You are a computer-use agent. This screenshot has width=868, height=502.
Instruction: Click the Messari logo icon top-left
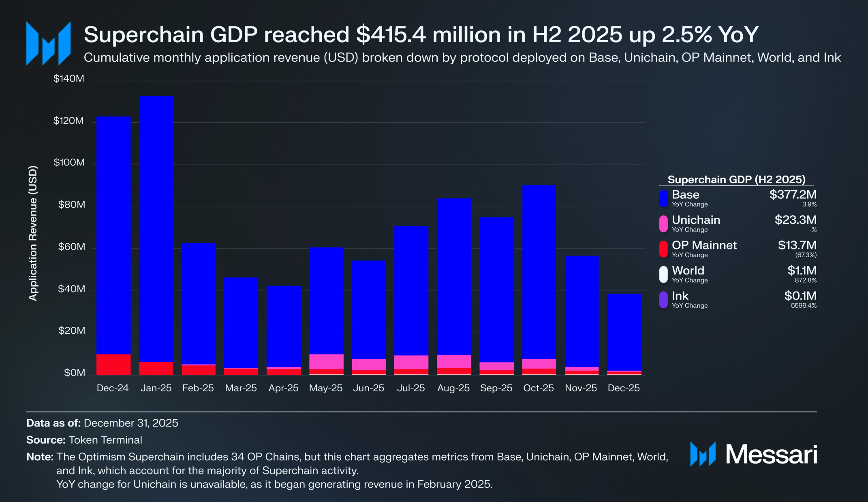pyautogui.click(x=48, y=43)
